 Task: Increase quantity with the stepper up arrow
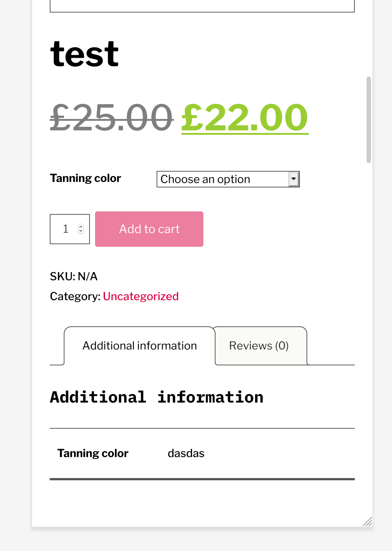(x=81, y=226)
